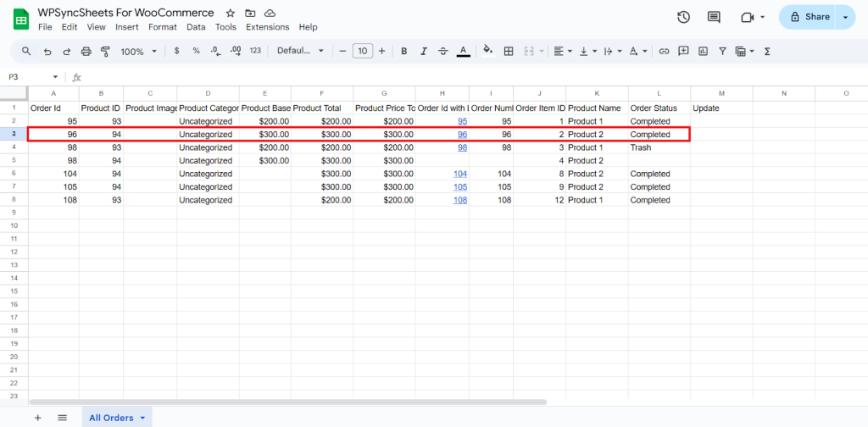Open more number formats 123
The height and width of the screenshot is (427, 868).
click(x=255, y=51)
